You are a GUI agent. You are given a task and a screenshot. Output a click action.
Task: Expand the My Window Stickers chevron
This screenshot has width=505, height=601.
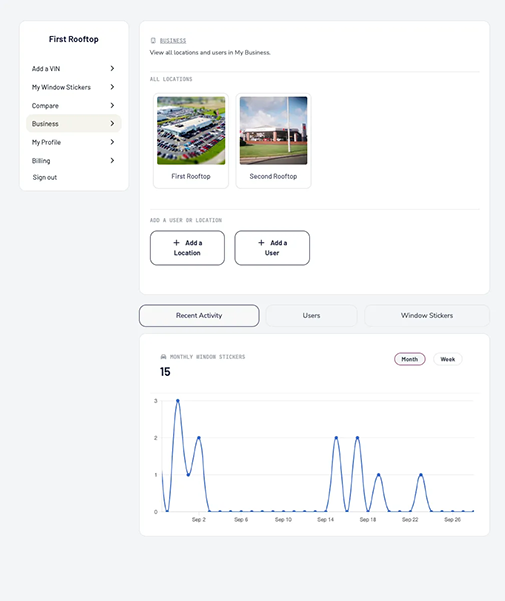(x=112, y=87)
